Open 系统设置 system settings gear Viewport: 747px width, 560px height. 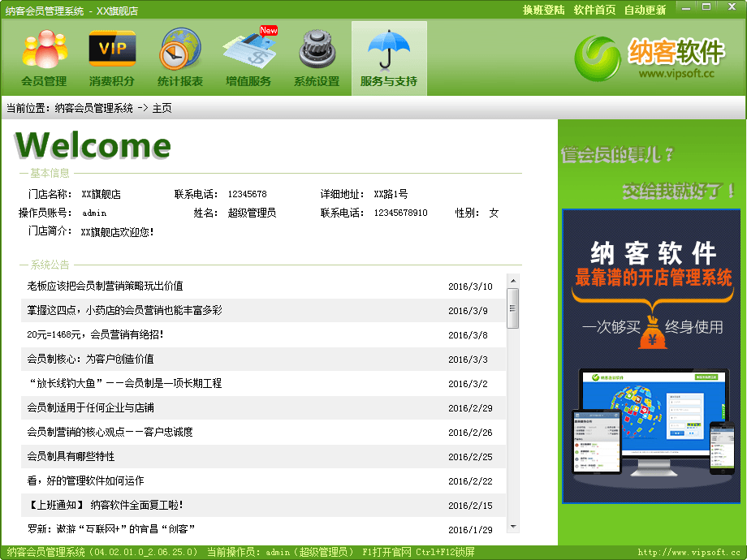coord(317,58)
